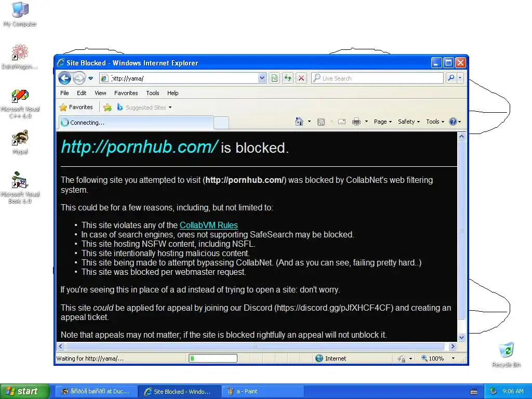Select the Connecting... tab
This screenshot has width=532, height=399.
137,123
